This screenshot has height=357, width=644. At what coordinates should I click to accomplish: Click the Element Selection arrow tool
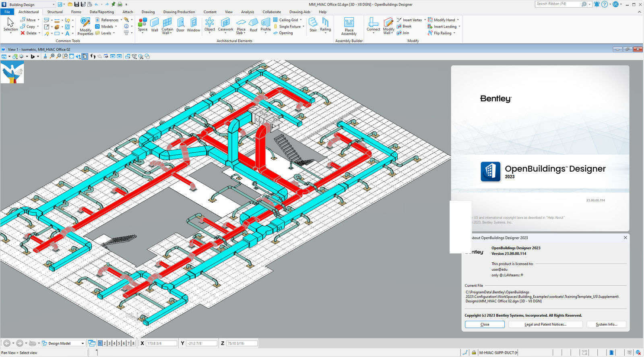(10, 24)
